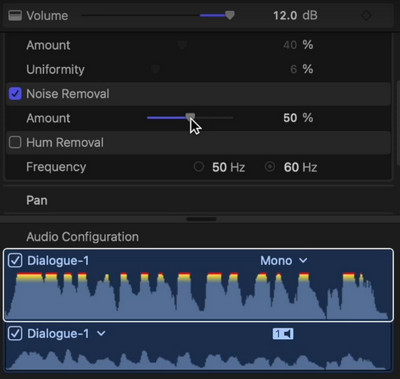Add a keyframe with the Volume diamond
The height and width of the screenshot is (379, 400).
pyautogui.click(x=366, y=15)
